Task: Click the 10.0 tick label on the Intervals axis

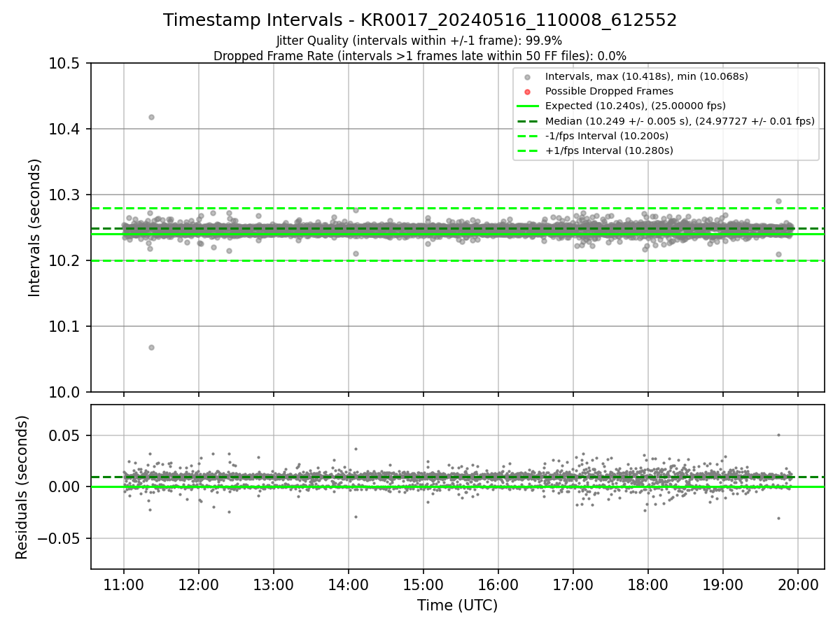Action: [64, 392]
